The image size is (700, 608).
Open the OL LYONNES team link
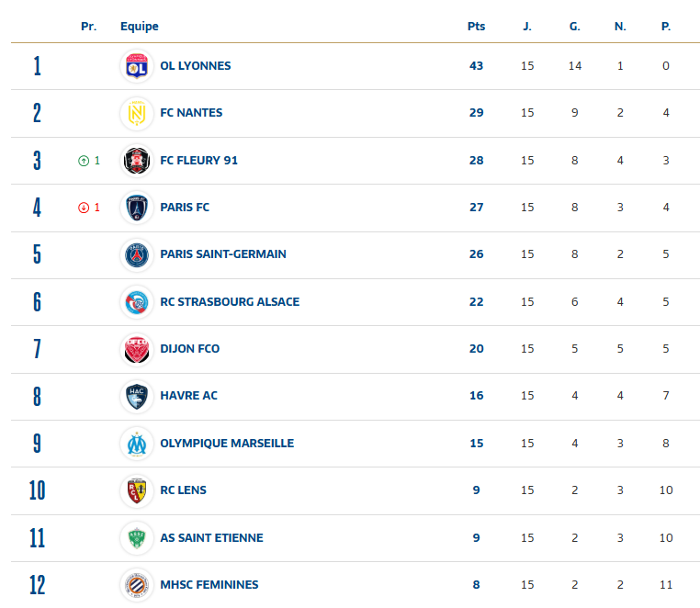[x=195, y=66]
